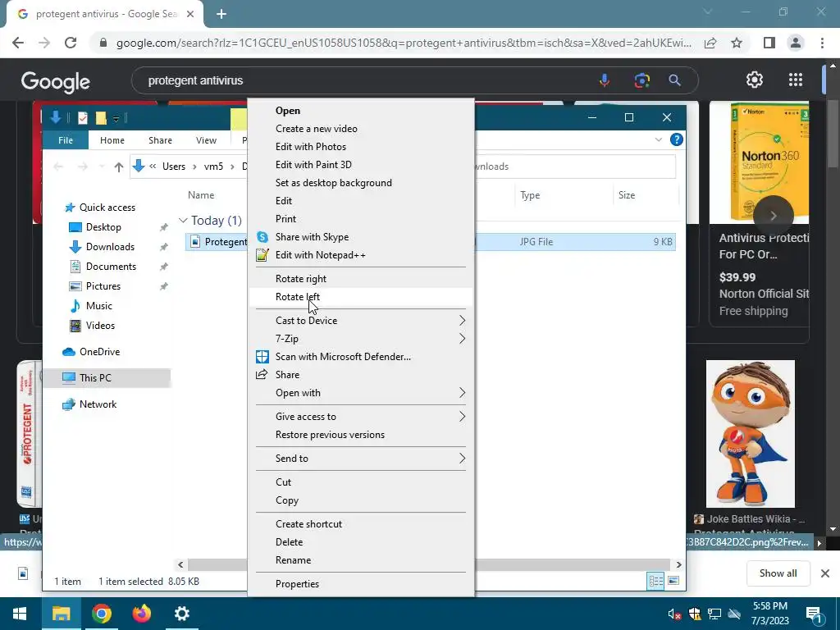Go back in Chrome browser
Screen dimensions: 840x630
(18, 43)
